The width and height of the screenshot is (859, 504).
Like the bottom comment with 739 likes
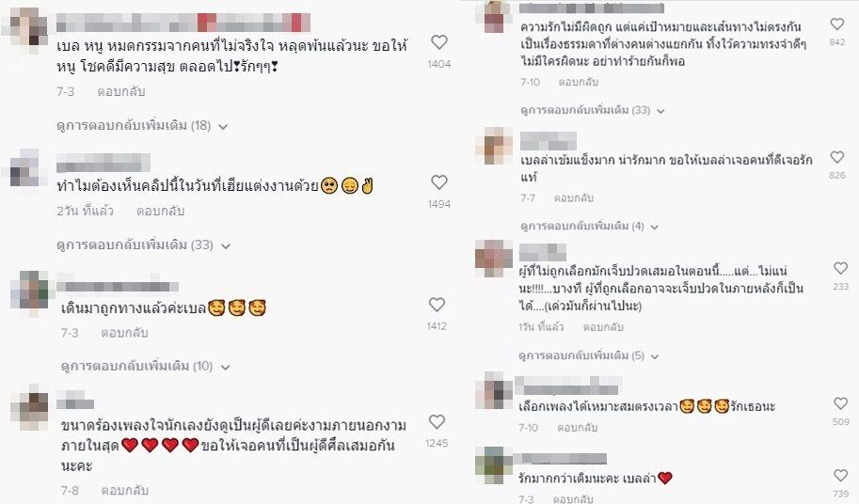tap(840, 475)
